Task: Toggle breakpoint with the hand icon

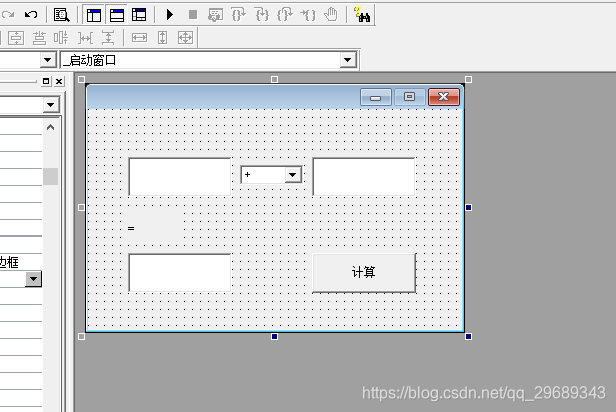Action: (331, 15)
